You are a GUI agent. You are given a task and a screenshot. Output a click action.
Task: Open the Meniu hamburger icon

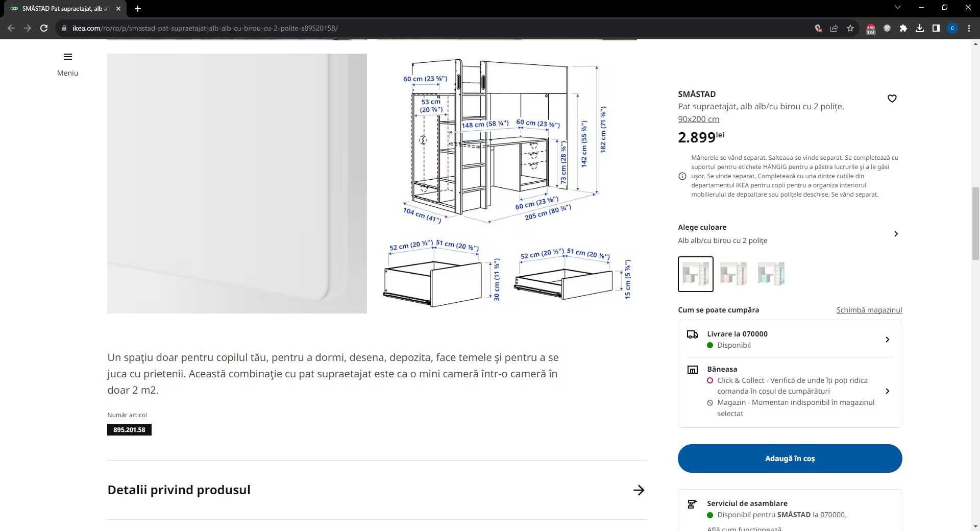[x=67, y=57]
